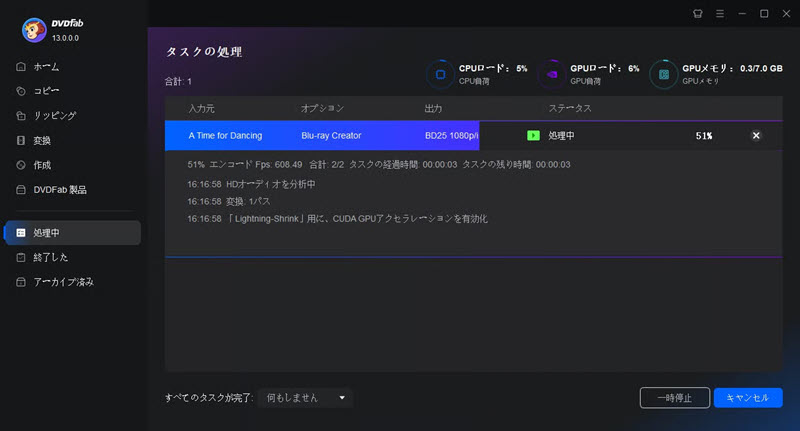
Task: Go to ホーム in sidebar
Action: (46, 66)
